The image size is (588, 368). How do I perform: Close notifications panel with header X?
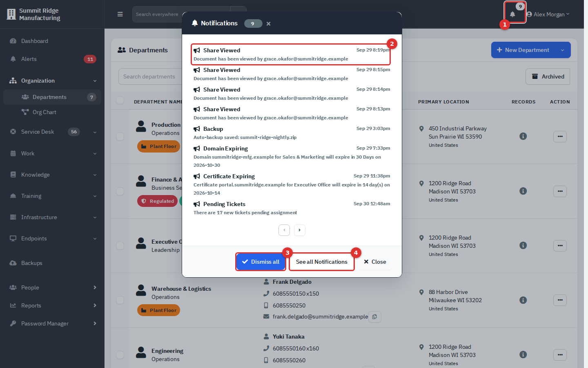[268, 24]
